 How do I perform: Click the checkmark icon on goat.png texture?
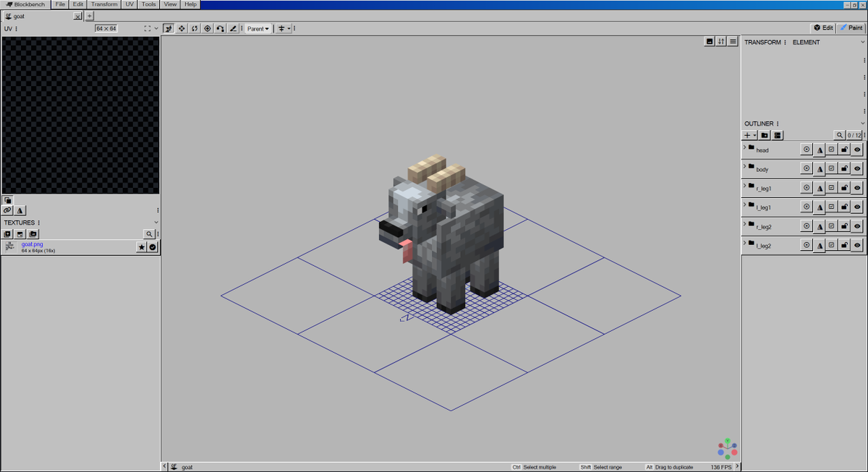click(153, 247)
